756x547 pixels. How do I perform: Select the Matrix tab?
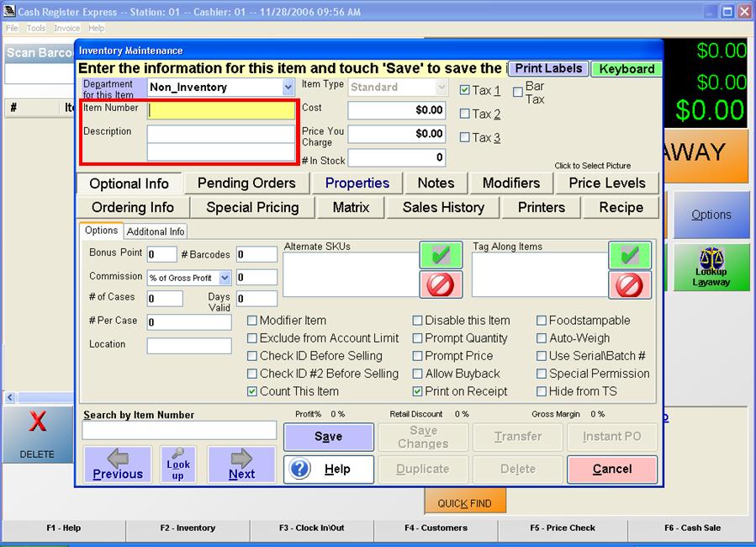pos(351,207)
